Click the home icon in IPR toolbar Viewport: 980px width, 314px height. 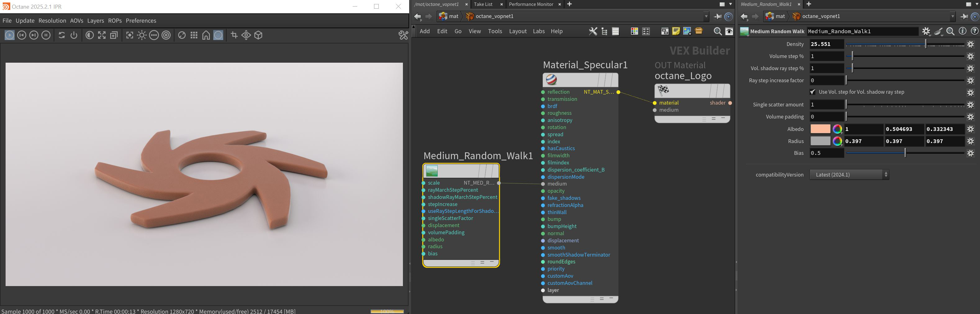click(206, 35)
